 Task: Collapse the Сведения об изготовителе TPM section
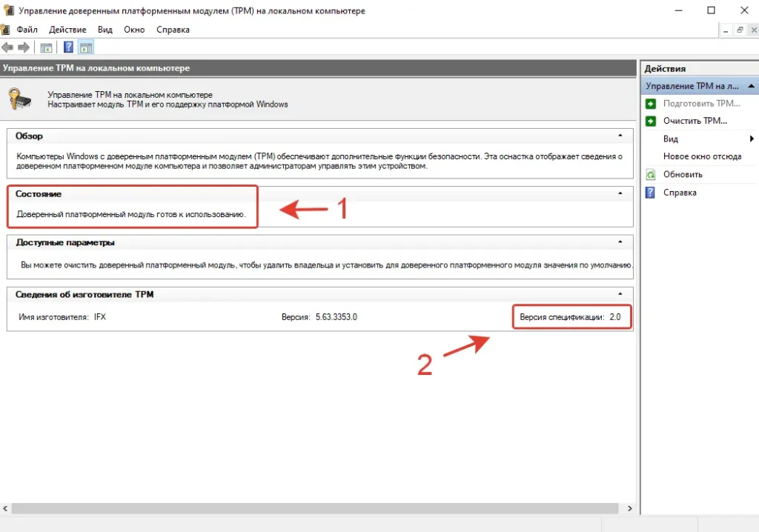[620, 294]
